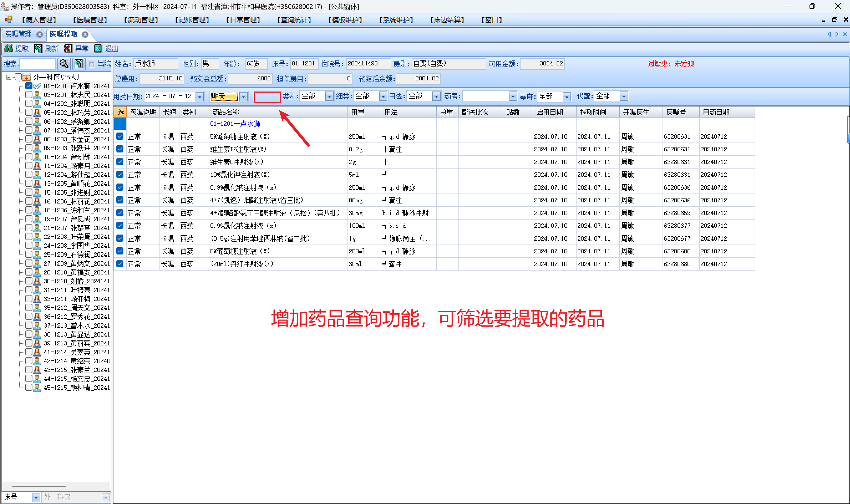Collapse the 外一科区 tree node
The width and height of the screenshot is (850, 504).
(x=9, y=77)
